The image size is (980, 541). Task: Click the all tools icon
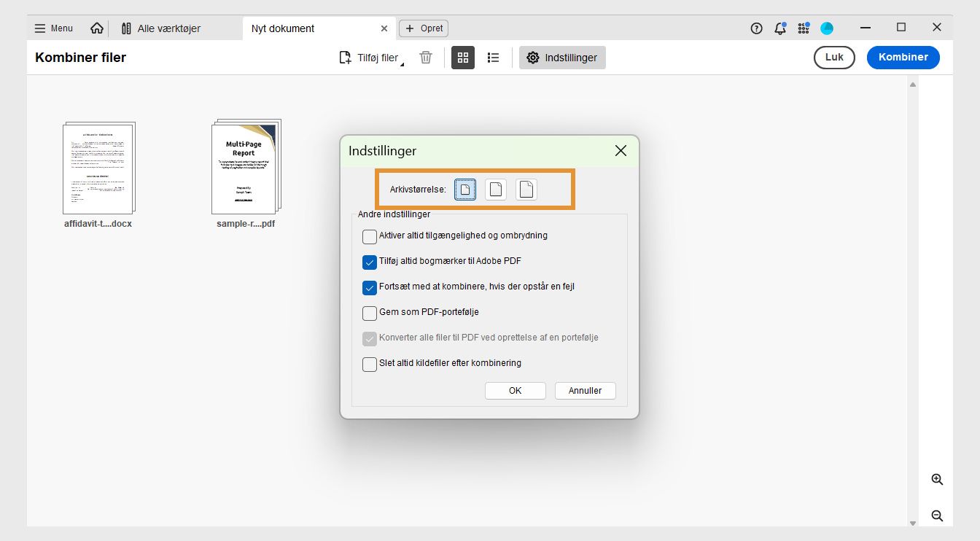pos(126,28)
